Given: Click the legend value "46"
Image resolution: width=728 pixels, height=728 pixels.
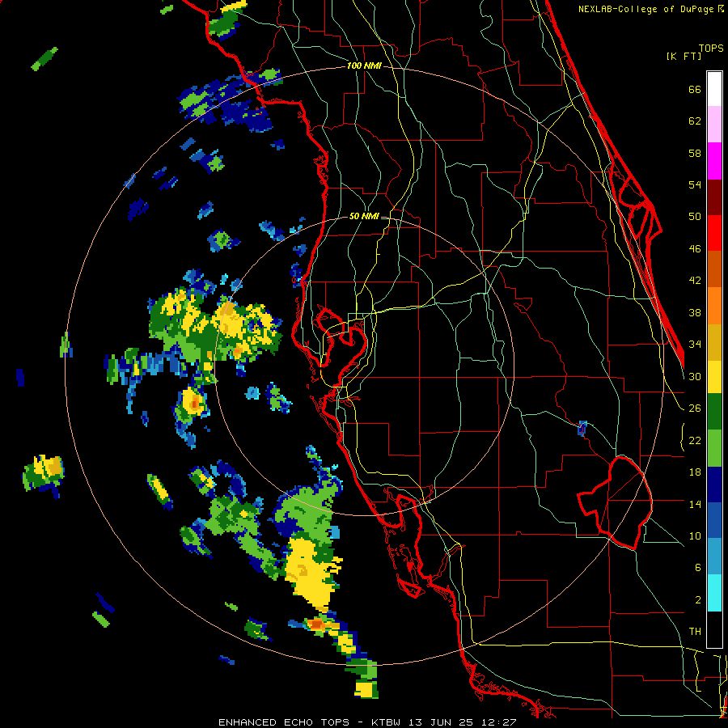Looking at the screenshot, I should [695, 249].
